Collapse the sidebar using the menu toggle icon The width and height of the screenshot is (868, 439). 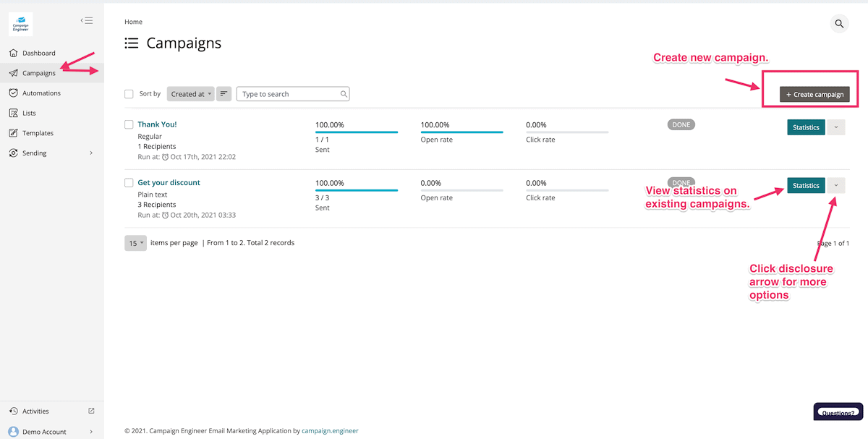[87, 21]
